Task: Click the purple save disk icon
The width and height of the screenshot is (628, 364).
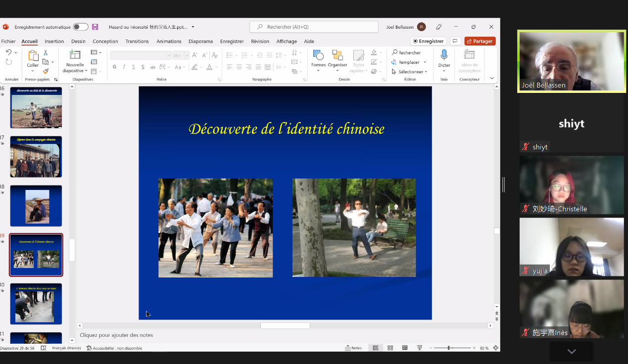Action: tap(95, 27)
